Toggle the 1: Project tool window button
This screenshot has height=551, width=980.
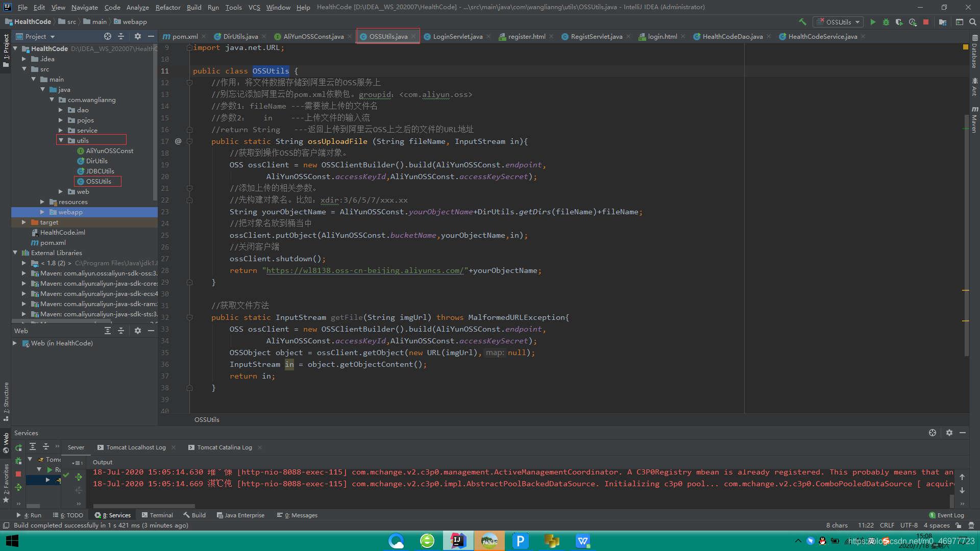pyautogui.click(x=6, y=51)
